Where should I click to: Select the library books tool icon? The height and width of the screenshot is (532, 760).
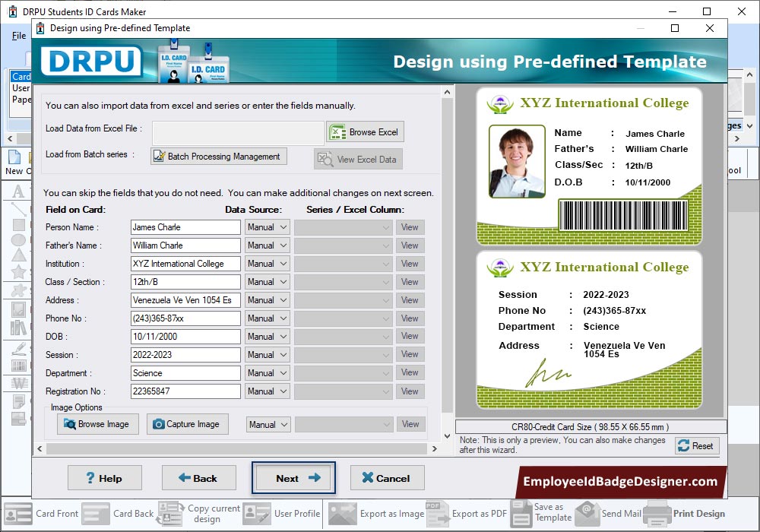pos(18,328)
